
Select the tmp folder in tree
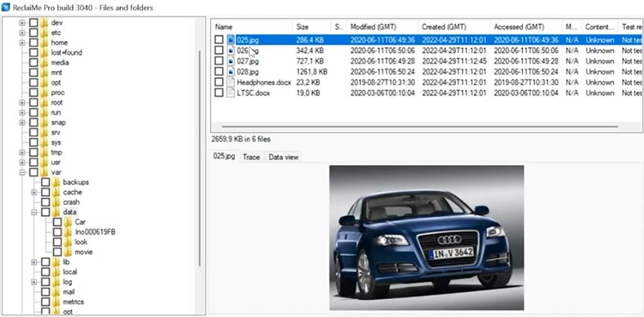point(56,152)
